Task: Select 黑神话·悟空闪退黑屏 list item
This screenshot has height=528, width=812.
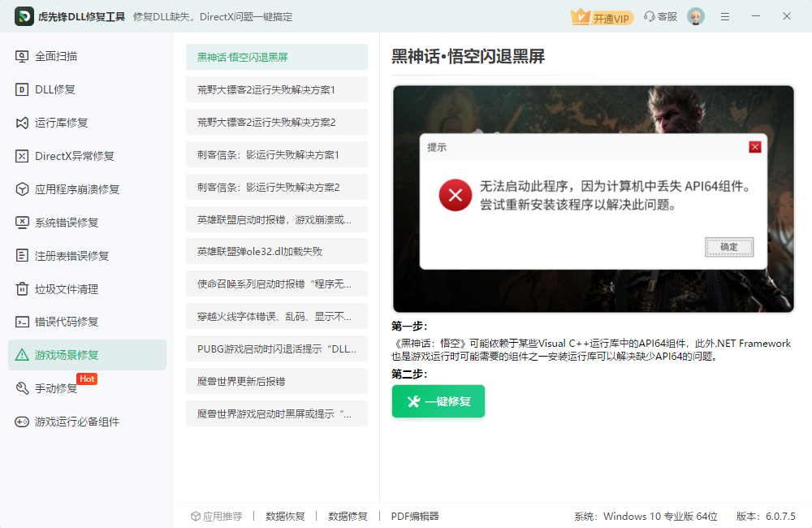Action: [277, 57]
